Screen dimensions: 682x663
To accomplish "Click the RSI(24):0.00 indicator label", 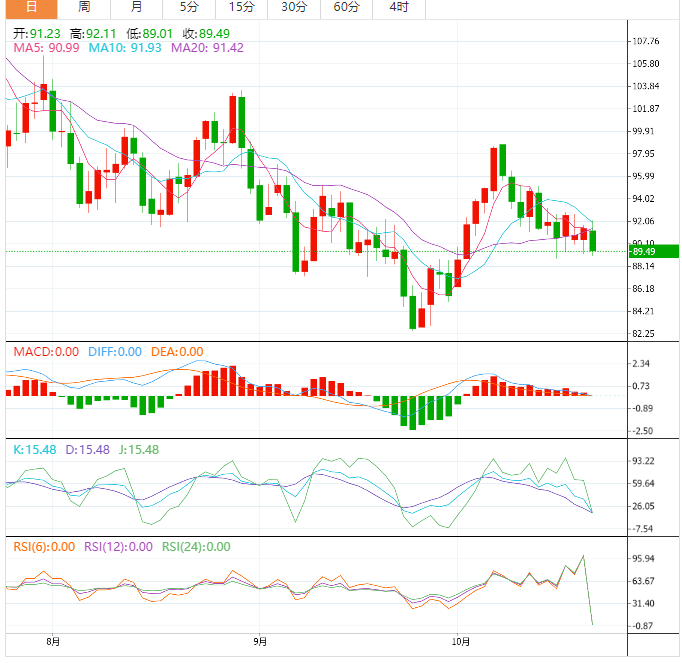I will pyautogui.click(x=196, y=546).
